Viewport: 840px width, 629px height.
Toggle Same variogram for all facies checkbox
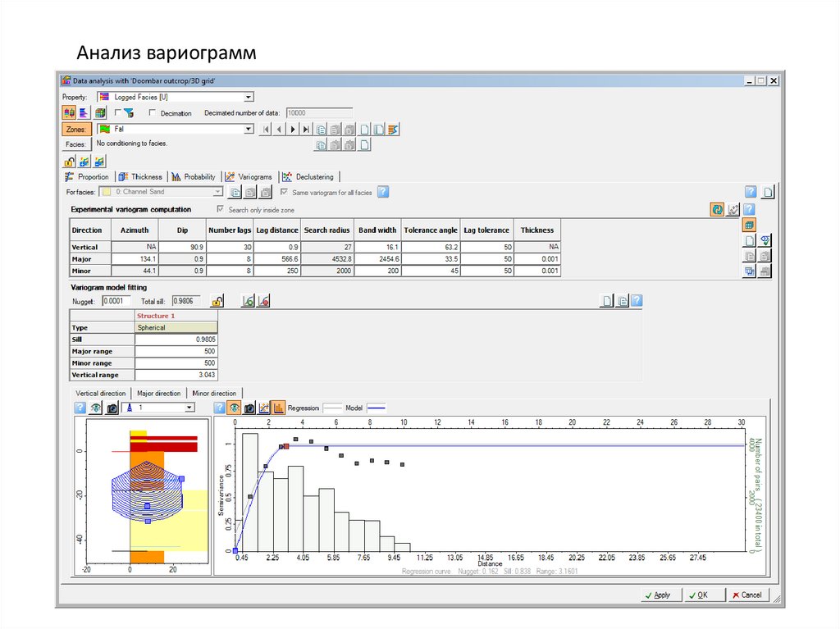tap(284, 192)
